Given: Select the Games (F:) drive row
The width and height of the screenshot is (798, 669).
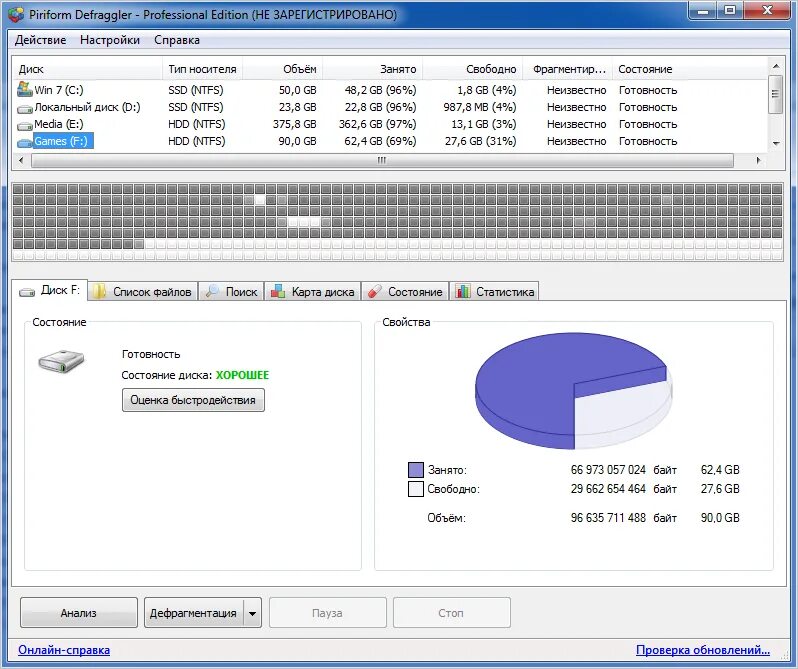Looking at the screenshot, I should click(x=390, y=141).
